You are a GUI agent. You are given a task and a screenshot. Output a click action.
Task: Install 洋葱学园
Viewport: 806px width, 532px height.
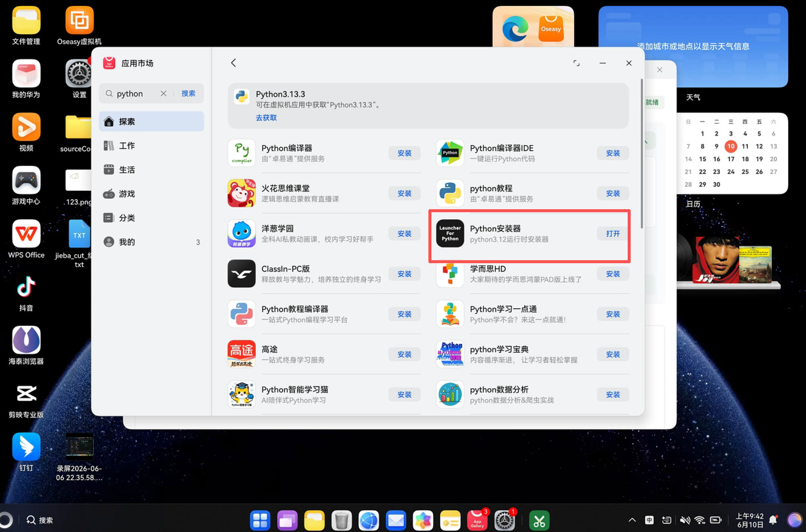(404, 233)
